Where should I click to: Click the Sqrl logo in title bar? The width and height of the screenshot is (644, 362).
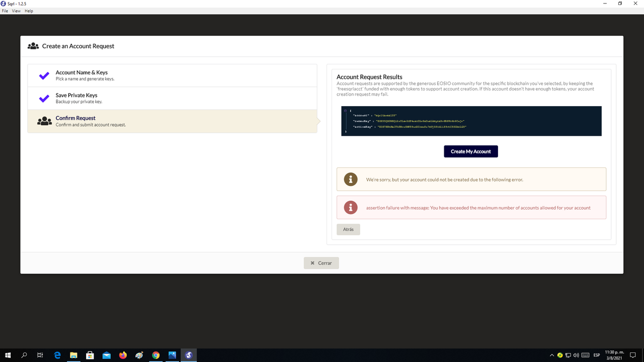coord(4,4)
